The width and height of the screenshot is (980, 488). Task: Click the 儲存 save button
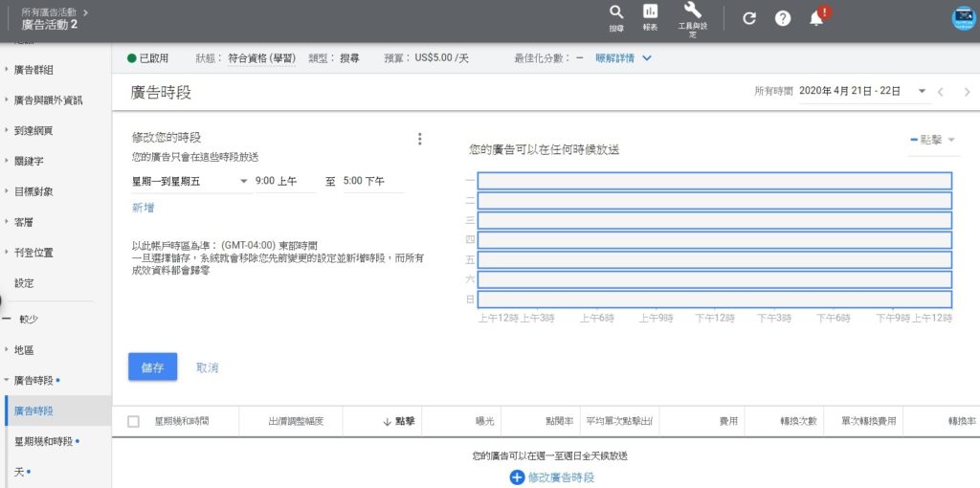click(152, 366)
